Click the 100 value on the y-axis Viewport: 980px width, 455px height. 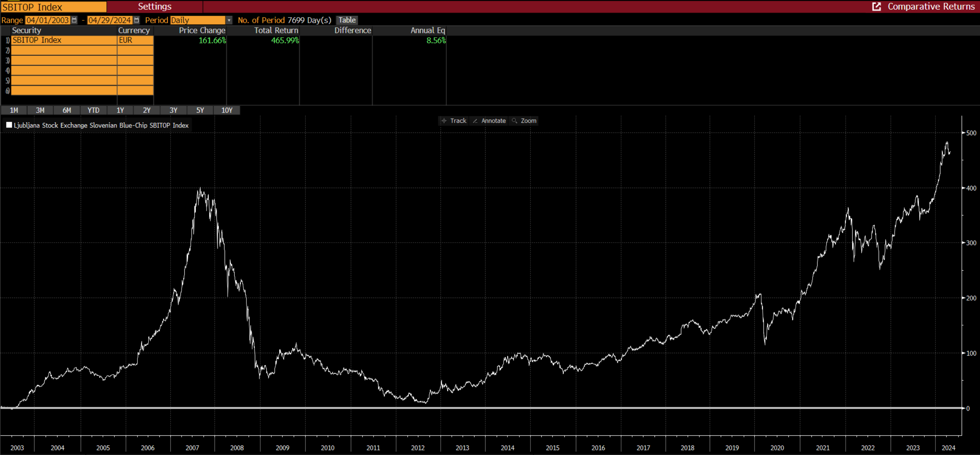click(x=971, y=353)
